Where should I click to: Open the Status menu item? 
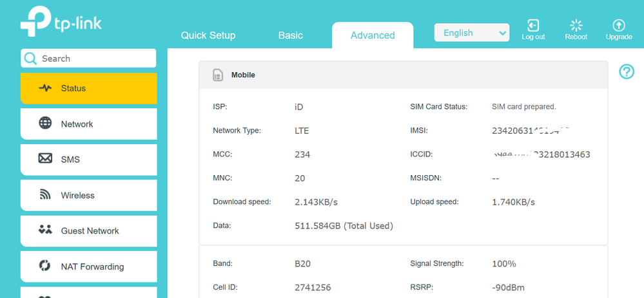89,88
